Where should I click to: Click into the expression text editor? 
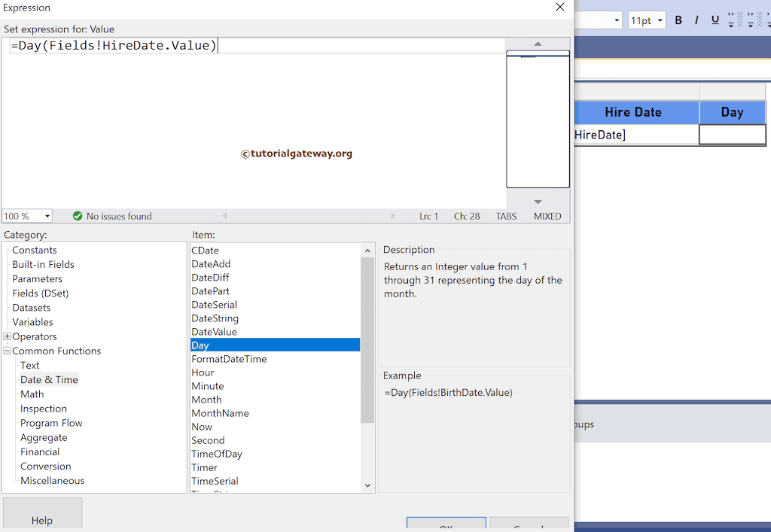click(x=254, y=123)
